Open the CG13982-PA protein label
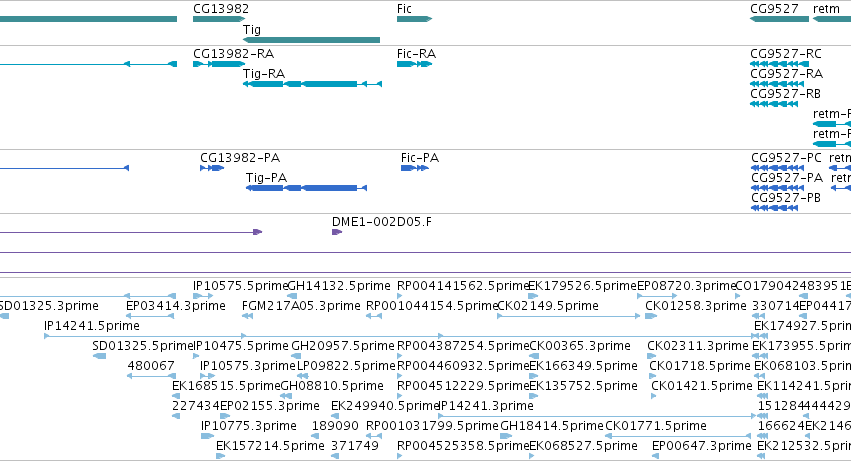 [x=240, y=158]
